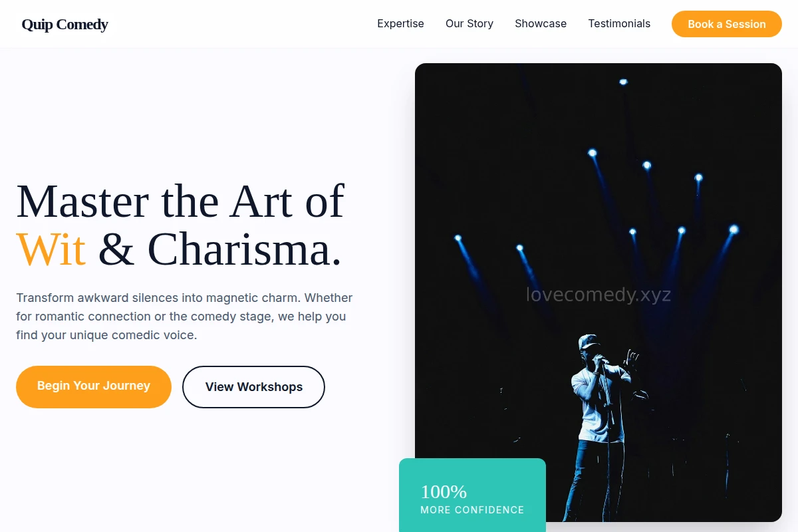The width and height of the screenshot is (798, 532).
Task: Jump to the Showcase section
Action: coord(541,23)
